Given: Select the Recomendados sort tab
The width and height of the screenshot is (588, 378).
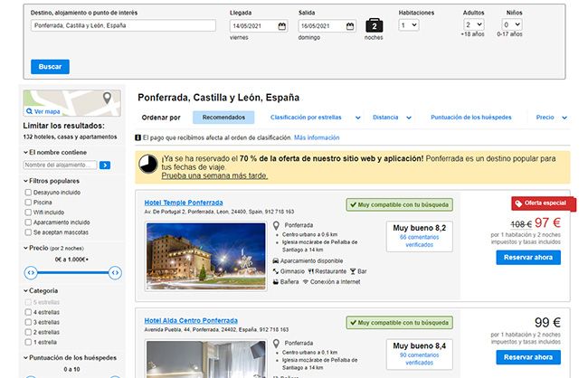Looking at the screenshot, I should click(x=223, y=118).
